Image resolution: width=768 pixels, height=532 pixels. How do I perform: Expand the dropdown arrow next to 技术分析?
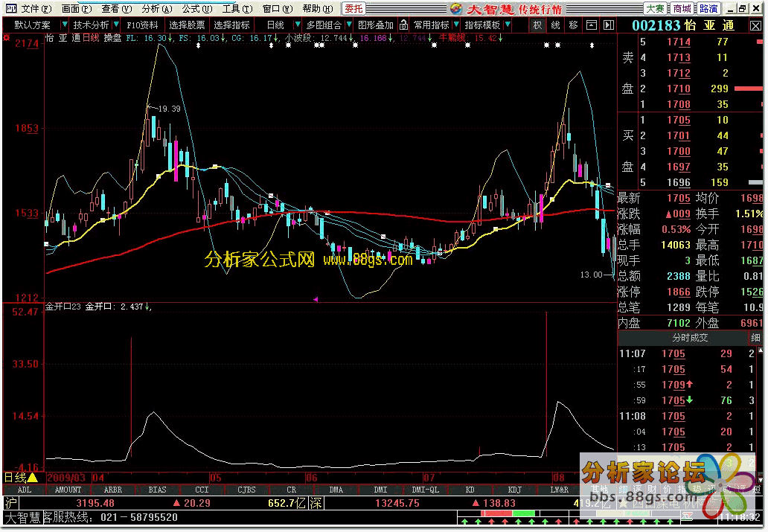(116, 25)
